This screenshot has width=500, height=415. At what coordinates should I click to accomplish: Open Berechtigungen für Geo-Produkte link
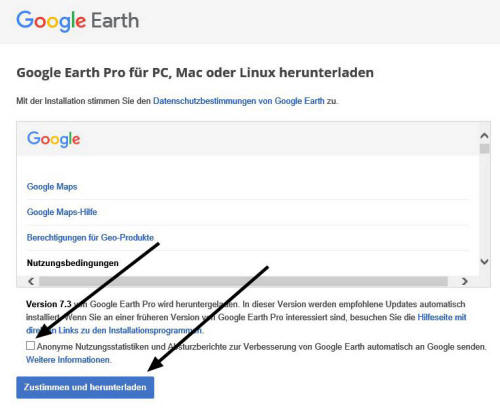(90, 238)
